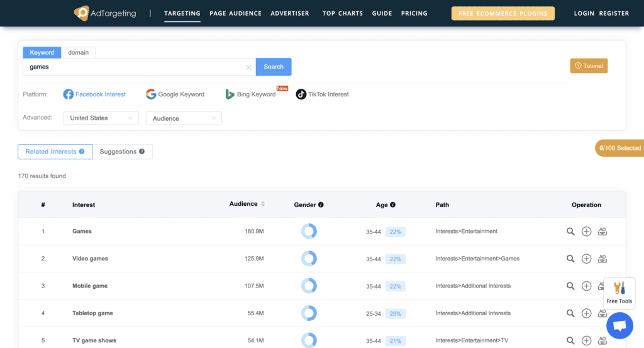
Task: Click the AdTargeting logo icon
Action: point(81,13)
